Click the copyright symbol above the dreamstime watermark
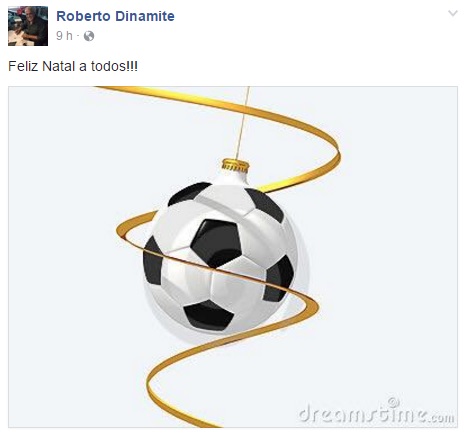The image size is (466, 435). click(x=393, y=402)
